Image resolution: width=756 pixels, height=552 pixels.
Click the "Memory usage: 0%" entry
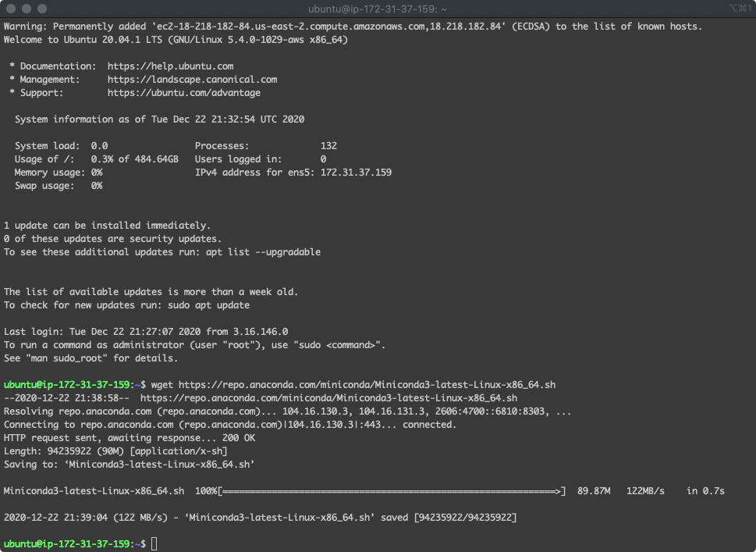click(x=59, y=173)
